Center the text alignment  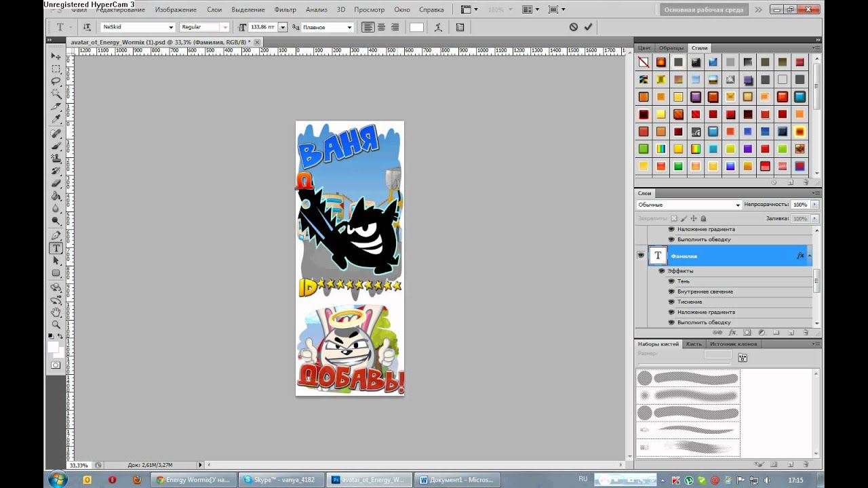tap(381, 27)
